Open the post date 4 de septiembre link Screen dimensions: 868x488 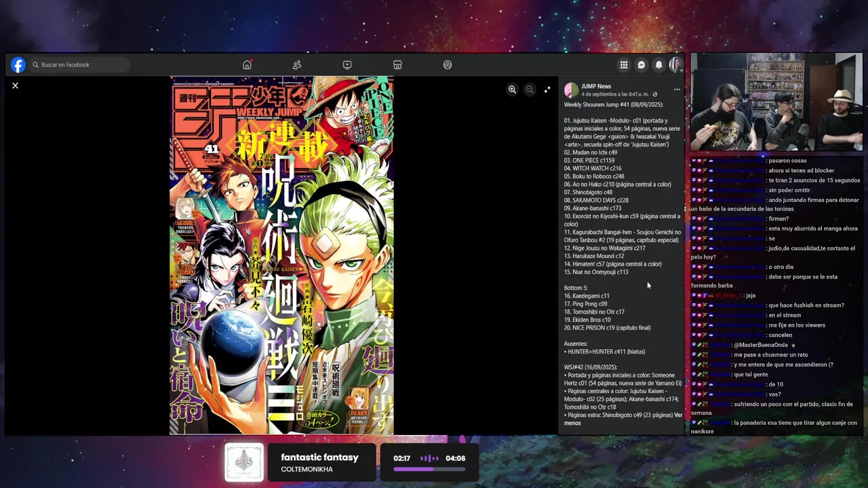coord(614,94)
